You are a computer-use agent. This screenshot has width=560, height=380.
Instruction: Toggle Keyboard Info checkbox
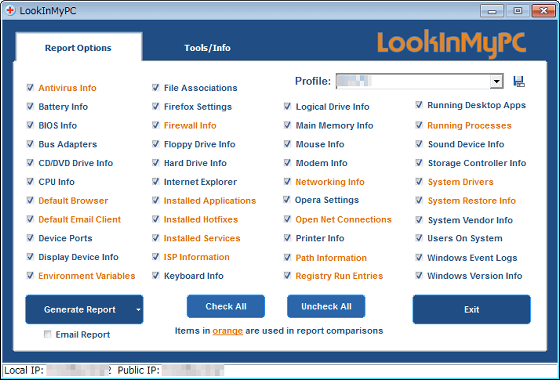tap(155, 275)
